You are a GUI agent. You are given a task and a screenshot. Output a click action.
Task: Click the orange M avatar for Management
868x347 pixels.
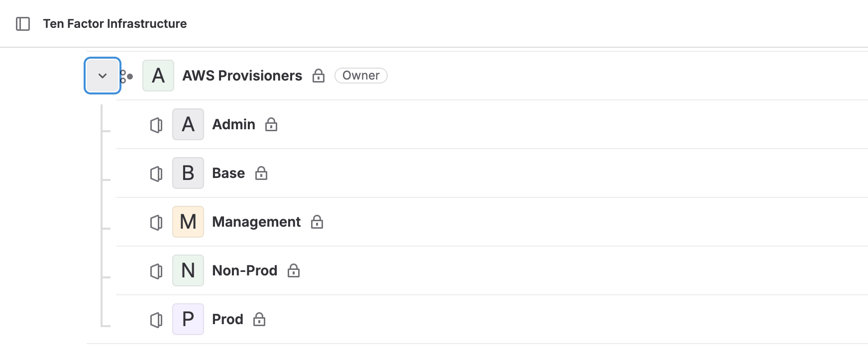[x=188, y=222]
